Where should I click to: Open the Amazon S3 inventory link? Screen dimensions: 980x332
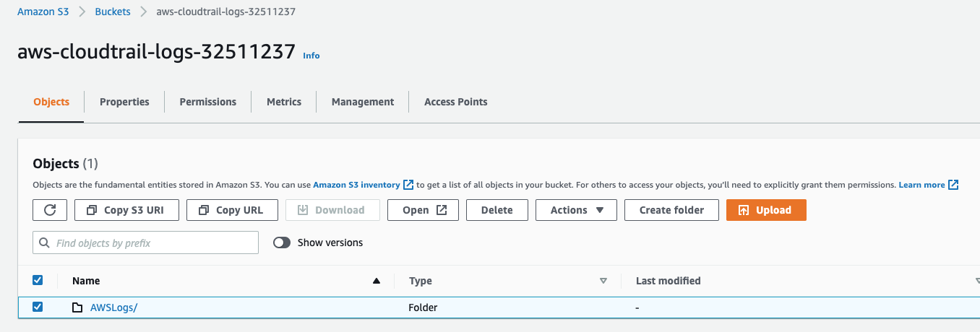tap(356, 185)
